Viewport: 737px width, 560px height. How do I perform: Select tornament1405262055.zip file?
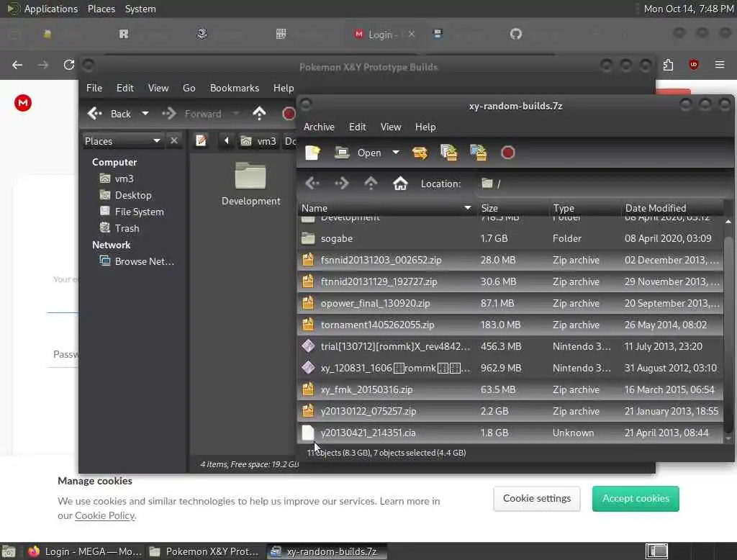[510, 325]
